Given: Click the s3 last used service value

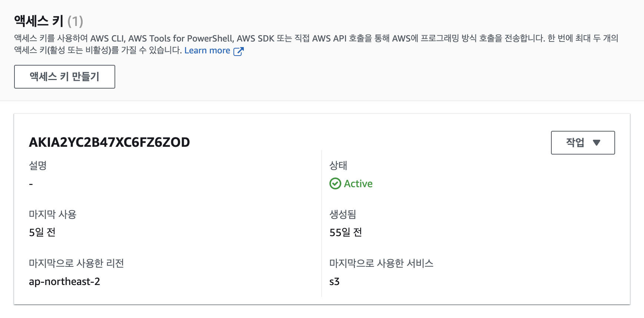Looking at the screenshot, I should (334, 281).
